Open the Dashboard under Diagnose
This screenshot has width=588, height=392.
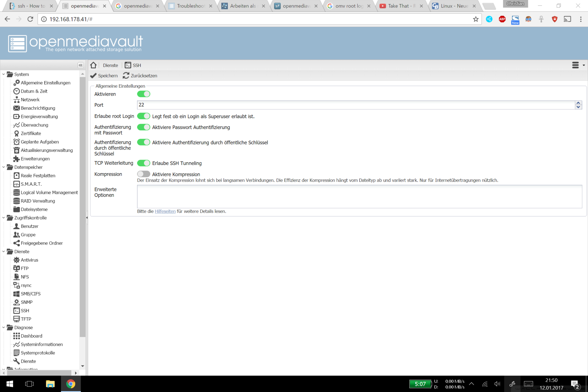coord(31,336)
